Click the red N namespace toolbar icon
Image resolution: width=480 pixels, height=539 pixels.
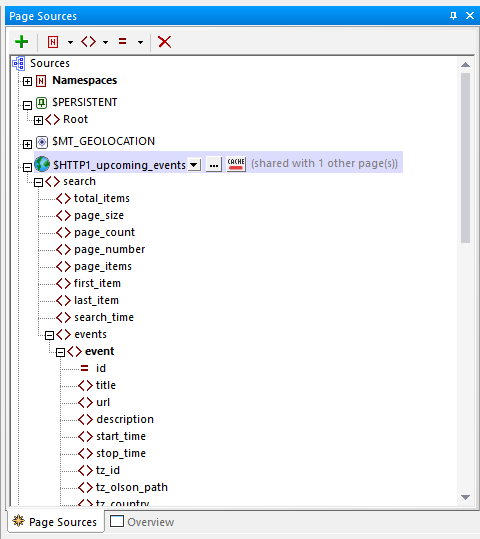pyautogui.click(x=53, y=42)
